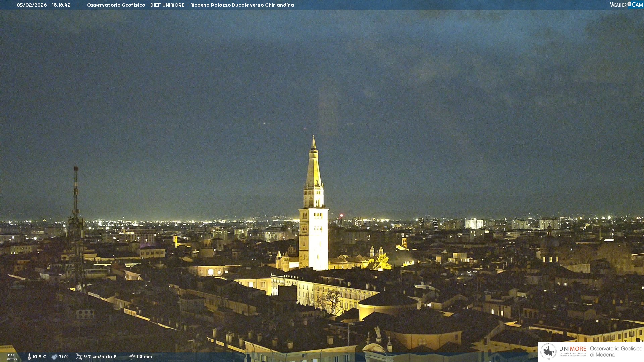Image resolution: width=644 pixels, height=362 pixels.
Task: Click the UNIMORE logo wordmark
Action: click(573, 349)
